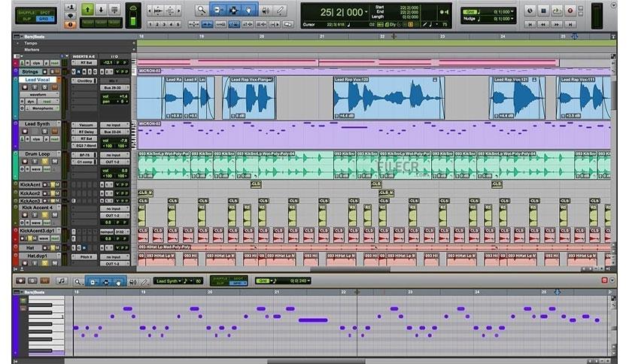This screenshot has width=629, height=364.
Task: Select the Lead Rap Vox-120 audio clip
Action: pyautogui.click(x=389, y=99)
